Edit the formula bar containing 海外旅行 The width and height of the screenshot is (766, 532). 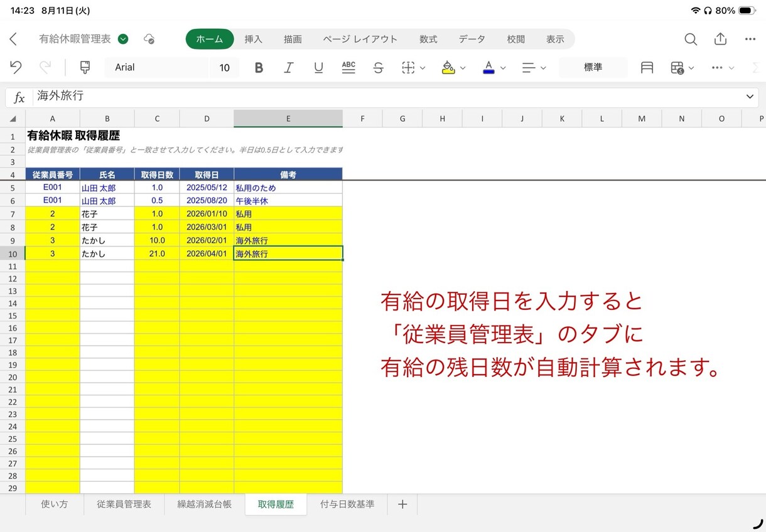[386, 97]
